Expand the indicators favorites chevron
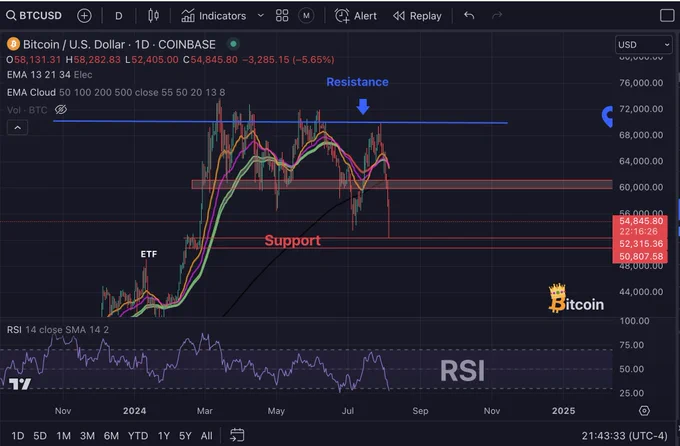This screenshot has height=446, width=680. tap(261, 16)
